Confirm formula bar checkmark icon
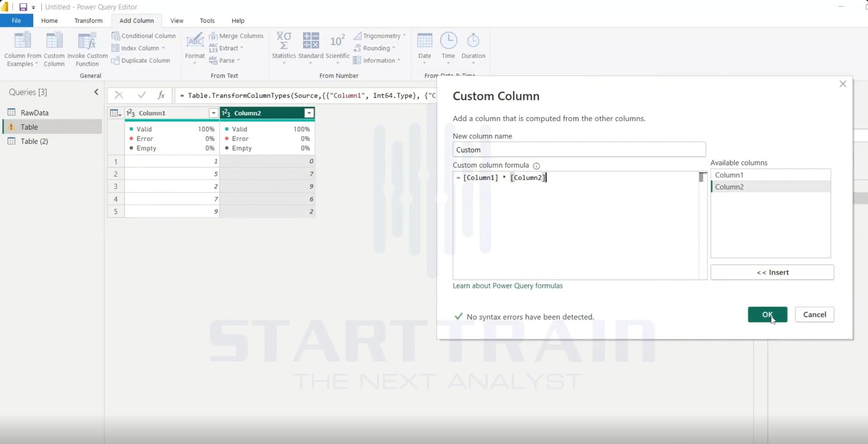 pyautogui.click(x=142, y=95)
